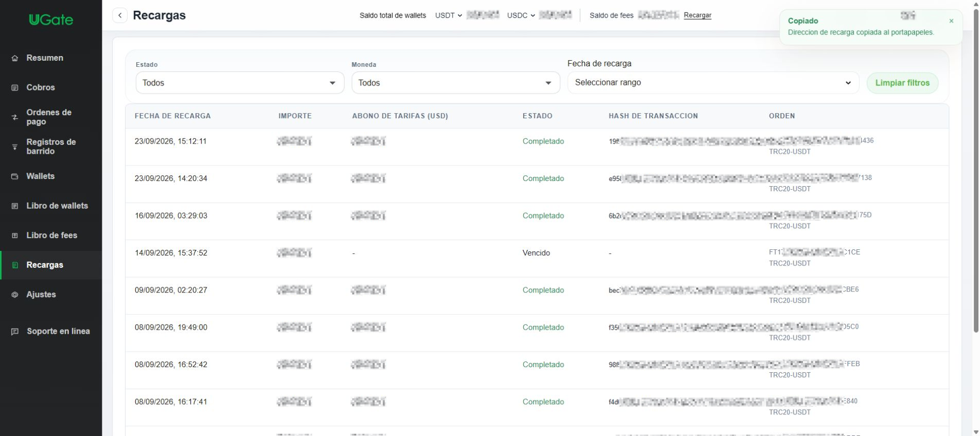Image resolution: width=980 pixels, height=436 pixels.
Task: Click the Soporte en linea chat icon
Action: pos(15,331)
